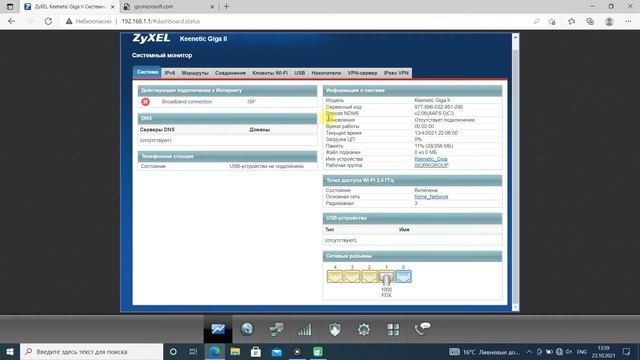Viewport: 640px width, 360px height.
Task: Click network port 2 icon
Action: coord(369,276)
